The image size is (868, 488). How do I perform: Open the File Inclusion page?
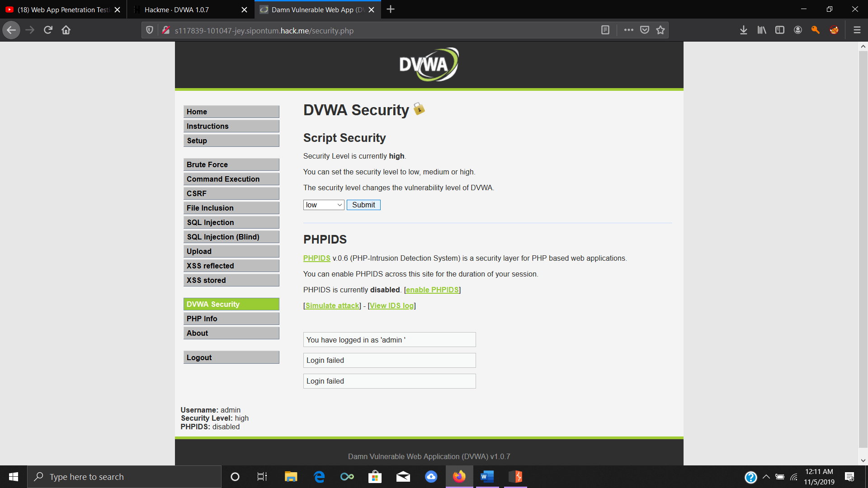pyautogui.click(x=231, y=208)
